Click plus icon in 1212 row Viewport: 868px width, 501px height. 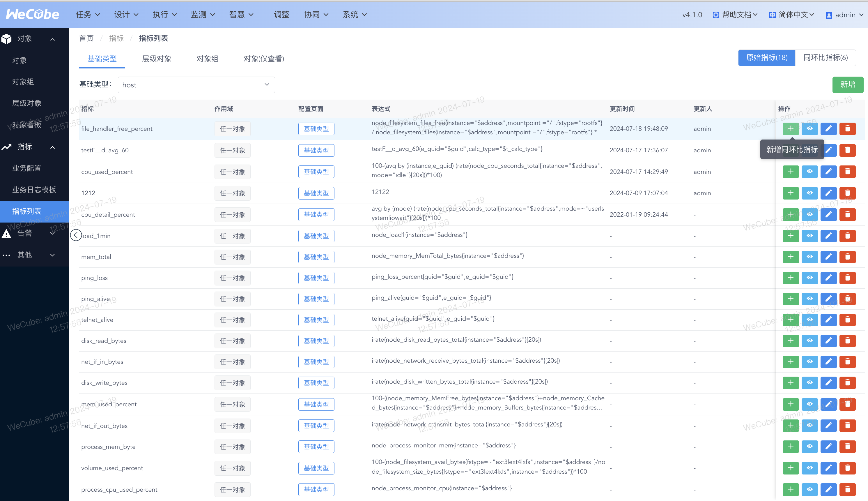pyautogui.click(x=791, y=193)
